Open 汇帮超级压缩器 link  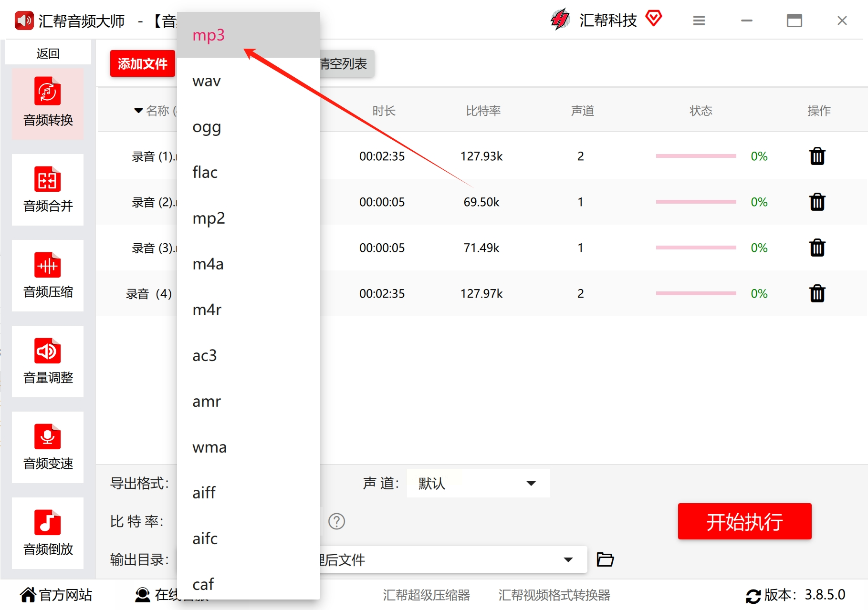click(x=426, y=595)
